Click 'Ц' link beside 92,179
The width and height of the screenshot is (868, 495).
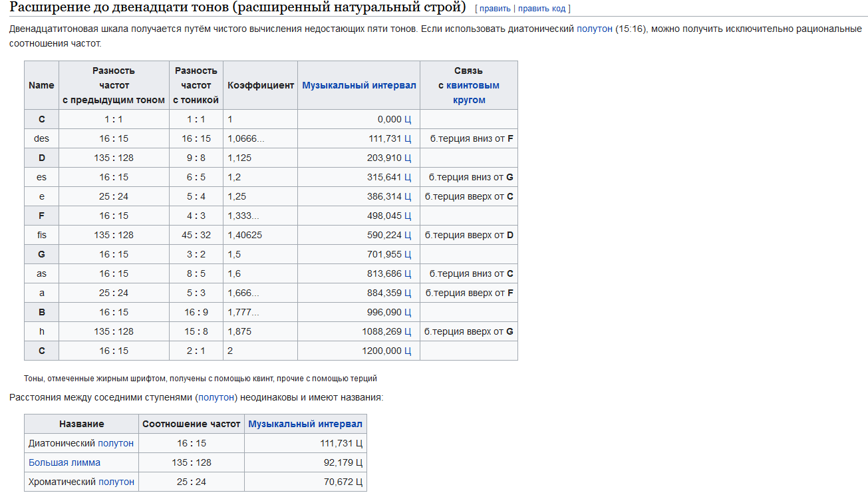click(x=359, y=462)
